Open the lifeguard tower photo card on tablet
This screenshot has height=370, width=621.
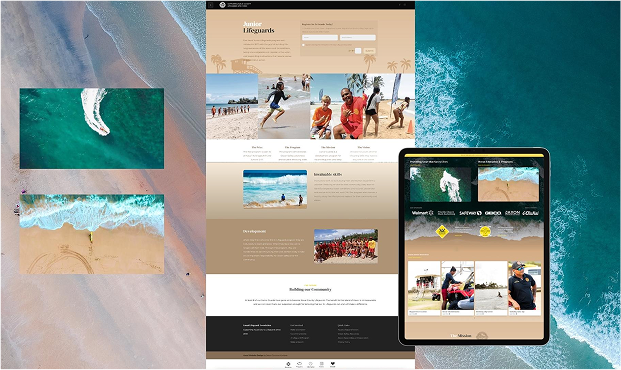coord(424,288)
